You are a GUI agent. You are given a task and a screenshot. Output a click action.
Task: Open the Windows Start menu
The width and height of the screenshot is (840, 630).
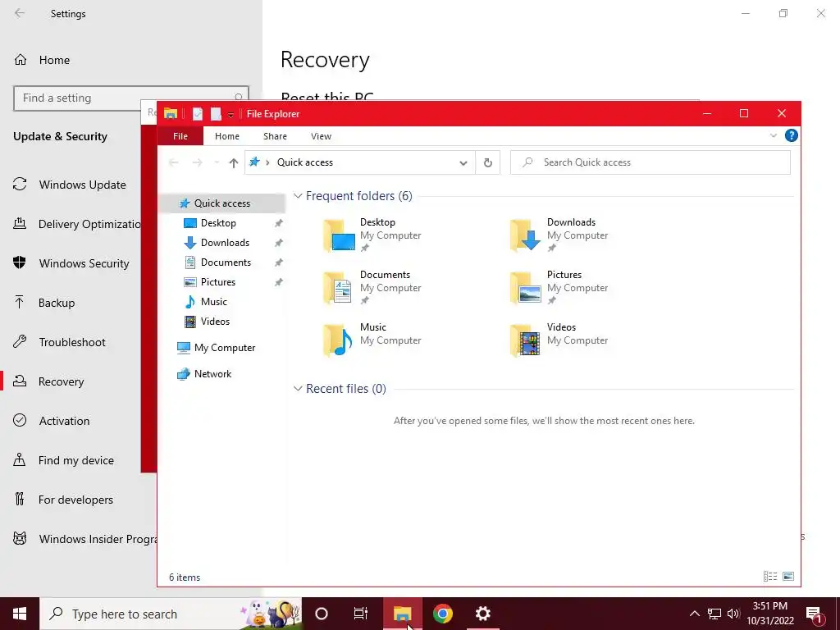pos(20,614)
